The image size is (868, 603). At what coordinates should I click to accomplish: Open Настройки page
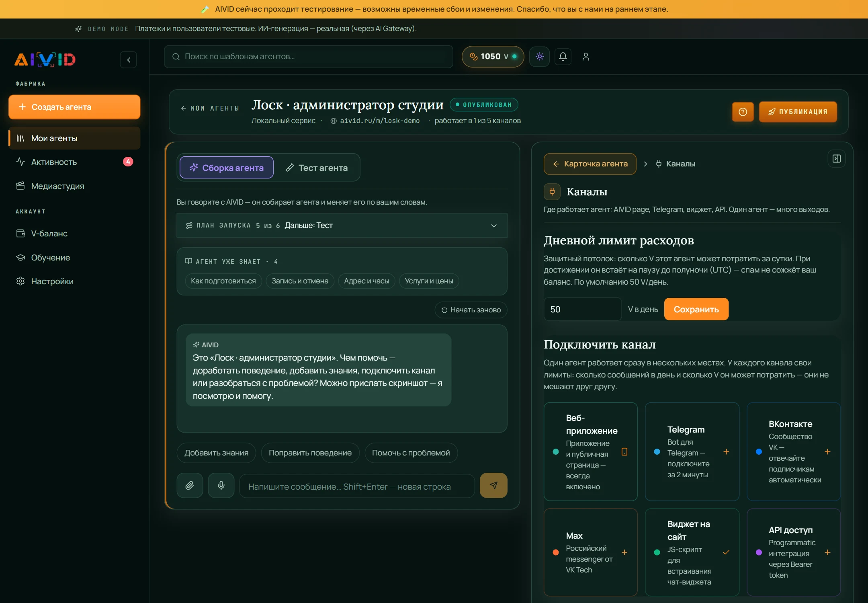click(74, 281)
